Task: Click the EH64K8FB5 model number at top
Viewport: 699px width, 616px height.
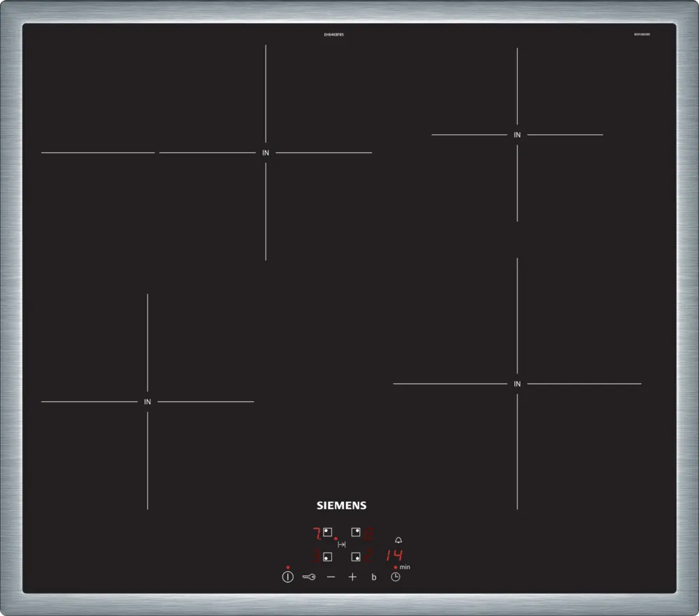Action: click(334, 34)
